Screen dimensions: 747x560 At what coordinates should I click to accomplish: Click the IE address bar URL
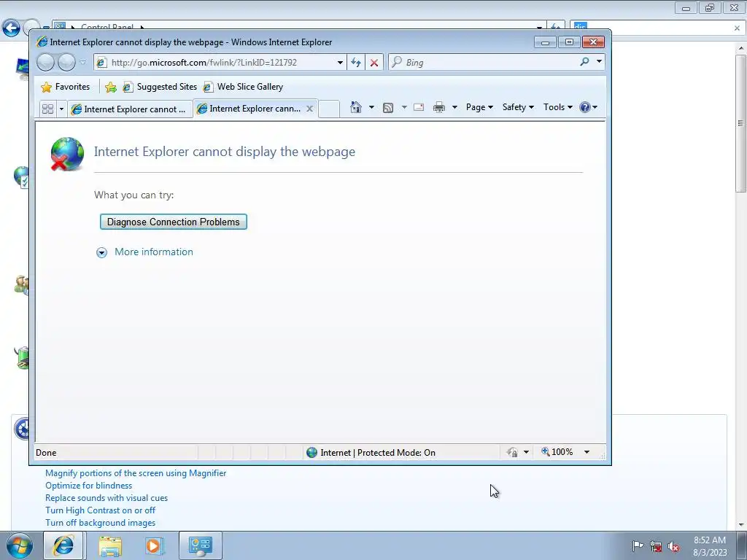click(204, 63)
